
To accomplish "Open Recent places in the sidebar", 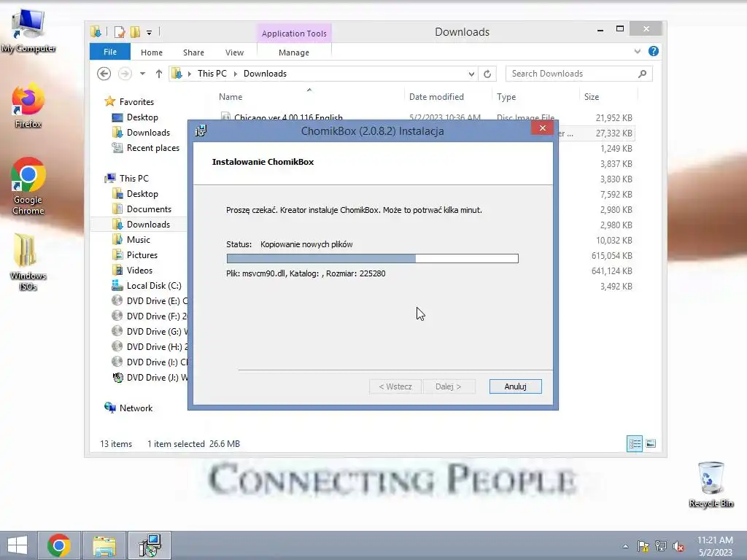I will tap(153, 148).
